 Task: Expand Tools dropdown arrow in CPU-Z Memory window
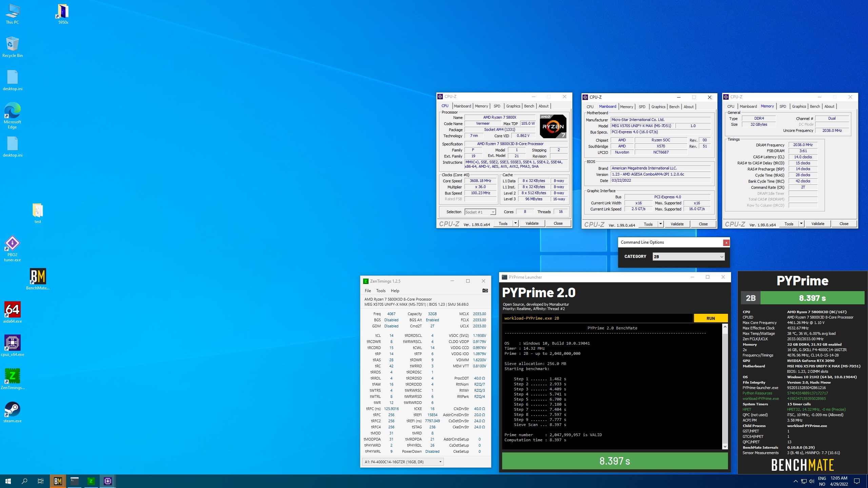(801, 224)
